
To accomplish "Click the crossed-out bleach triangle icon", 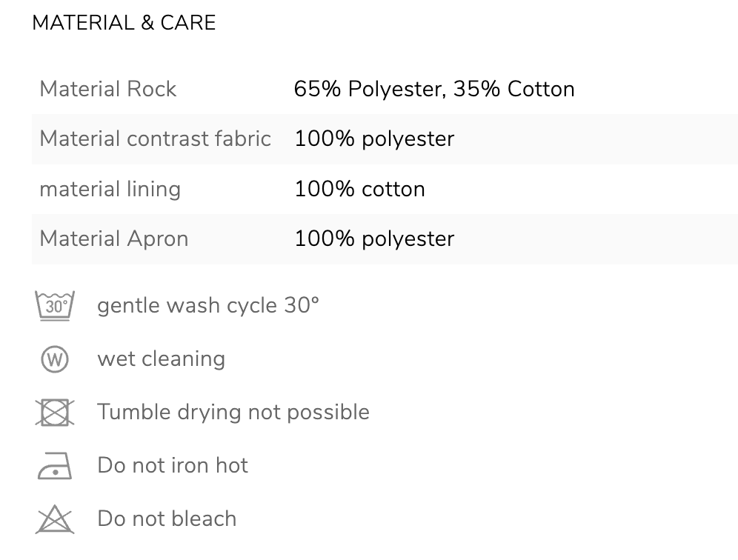I will pyautogui.click(x=55, y=519).
